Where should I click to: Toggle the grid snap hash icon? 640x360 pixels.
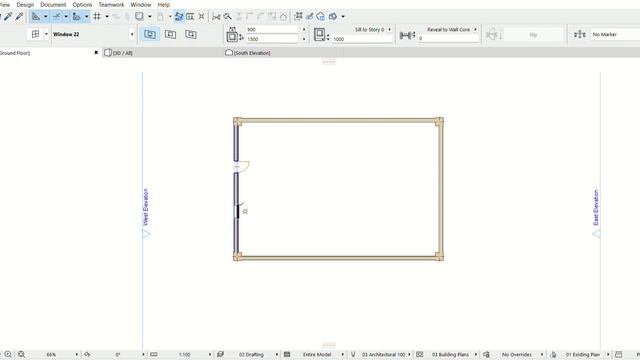pos(97,16)
